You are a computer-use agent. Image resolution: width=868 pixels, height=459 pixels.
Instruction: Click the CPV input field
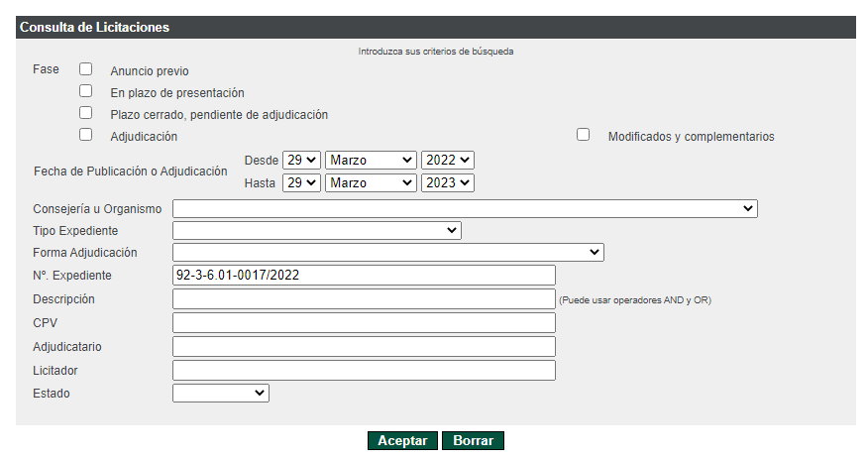click(x=364, y=323)
